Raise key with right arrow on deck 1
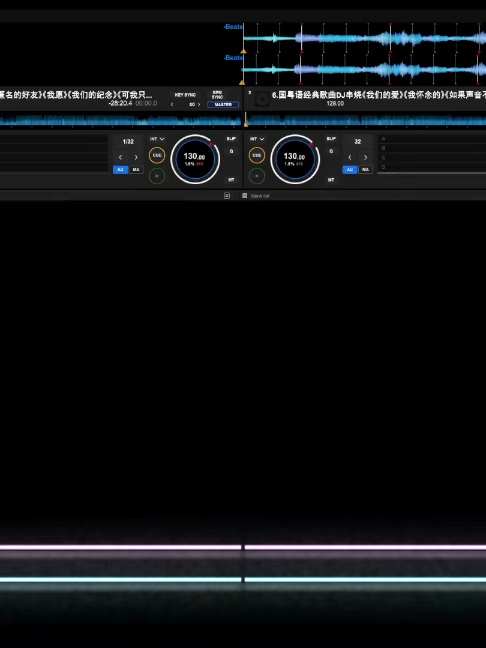 pos(199,105)
